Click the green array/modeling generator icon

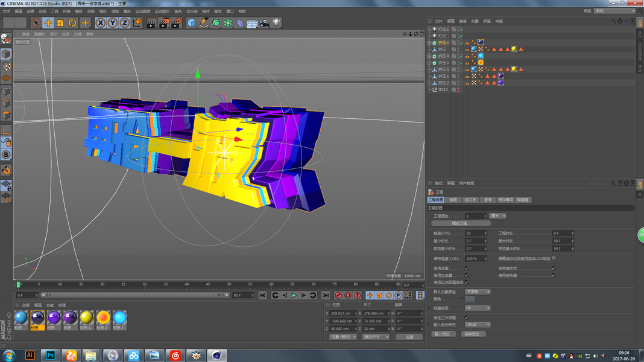click(228, 23)
